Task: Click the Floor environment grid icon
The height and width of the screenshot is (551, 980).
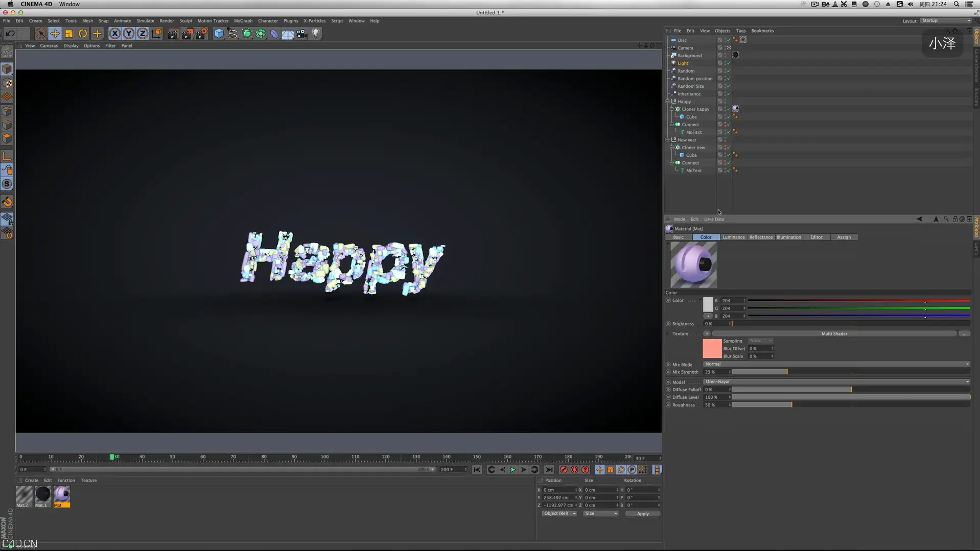Action: [288, 34]
